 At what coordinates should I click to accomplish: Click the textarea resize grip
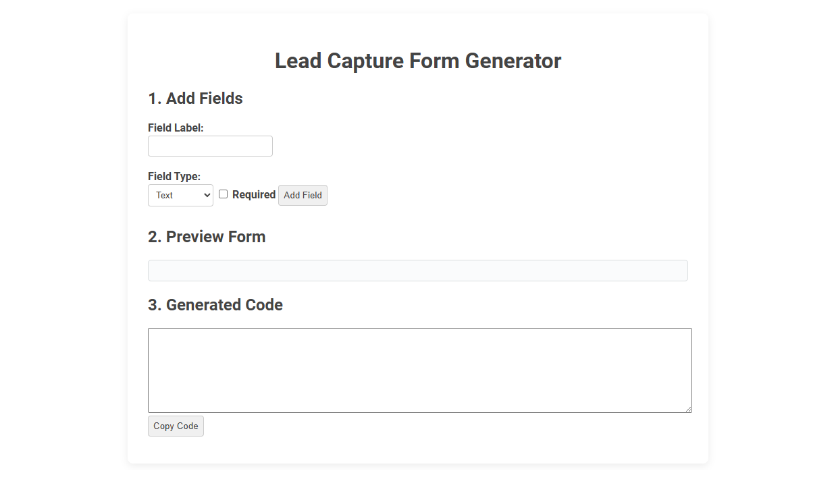(689, 408)
